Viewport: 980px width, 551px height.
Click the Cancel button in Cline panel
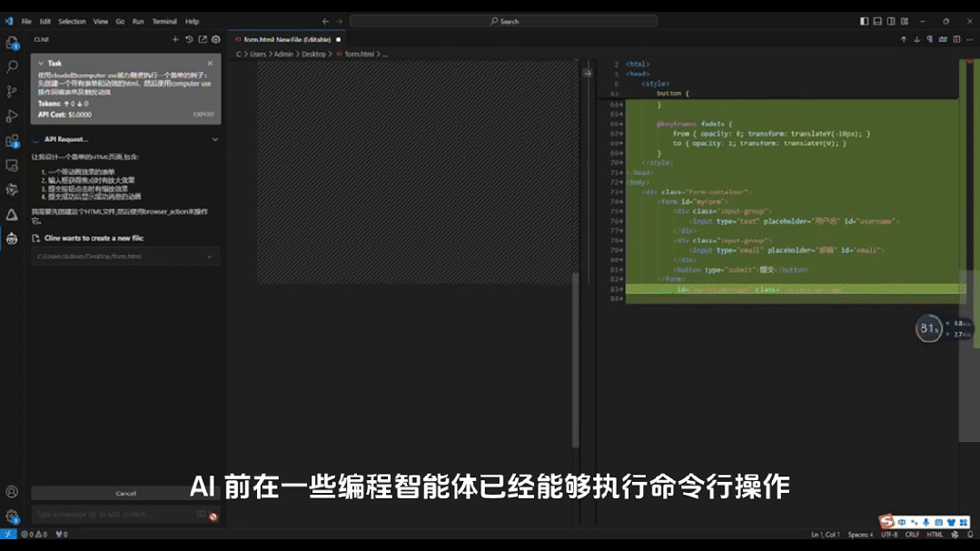pyautogui.click(x=124, y=493)
